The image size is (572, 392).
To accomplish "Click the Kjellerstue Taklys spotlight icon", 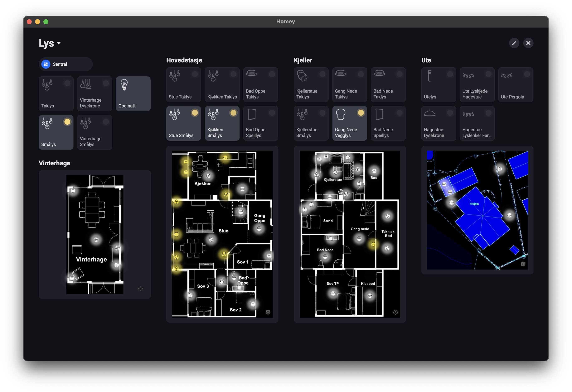I will click(302, 76).
